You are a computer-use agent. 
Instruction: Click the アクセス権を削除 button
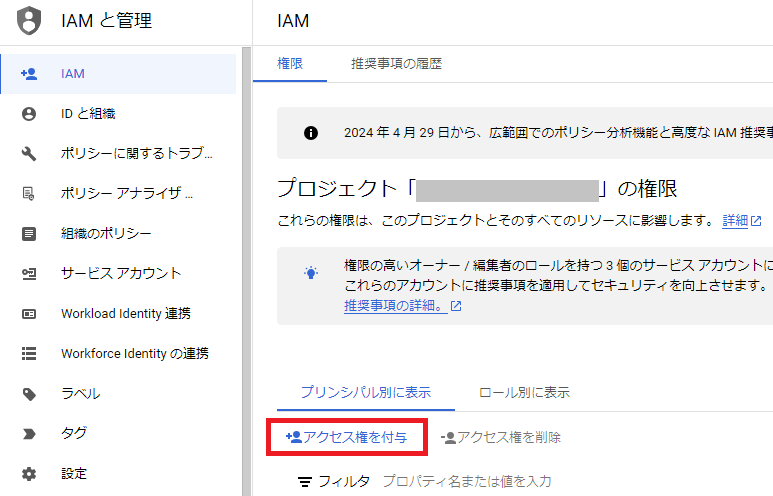(500, 437)
